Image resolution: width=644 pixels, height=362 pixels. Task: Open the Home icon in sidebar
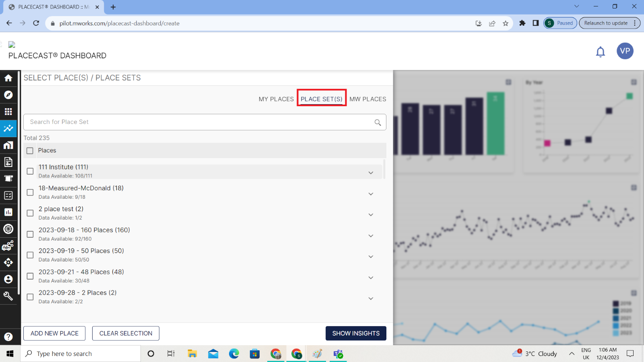(8, 78)
